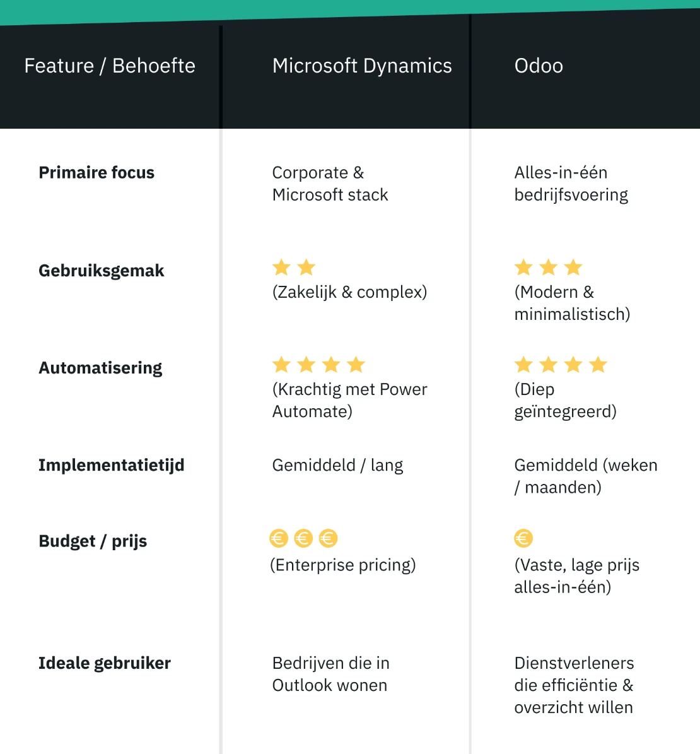Click the first star in Odoo Automatisering rating
Image resolution: width=700 pixels, height=754 pixels.
[523, 365]
